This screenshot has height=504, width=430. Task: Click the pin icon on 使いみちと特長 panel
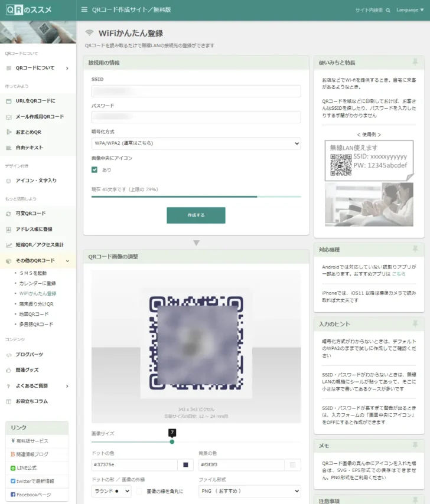click(x=415, y=62)
